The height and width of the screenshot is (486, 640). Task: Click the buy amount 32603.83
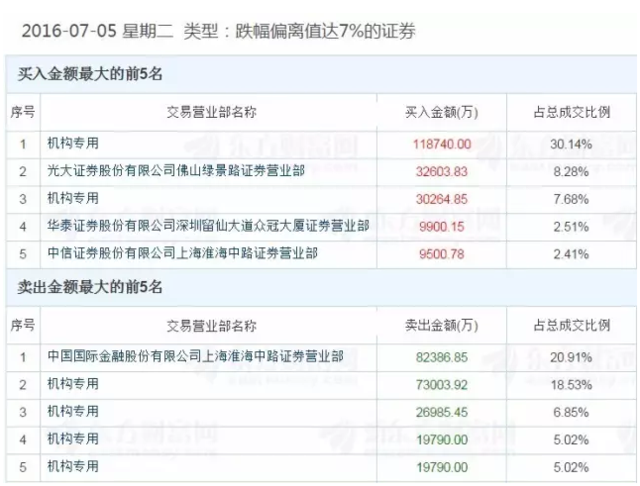coord(442,171)
